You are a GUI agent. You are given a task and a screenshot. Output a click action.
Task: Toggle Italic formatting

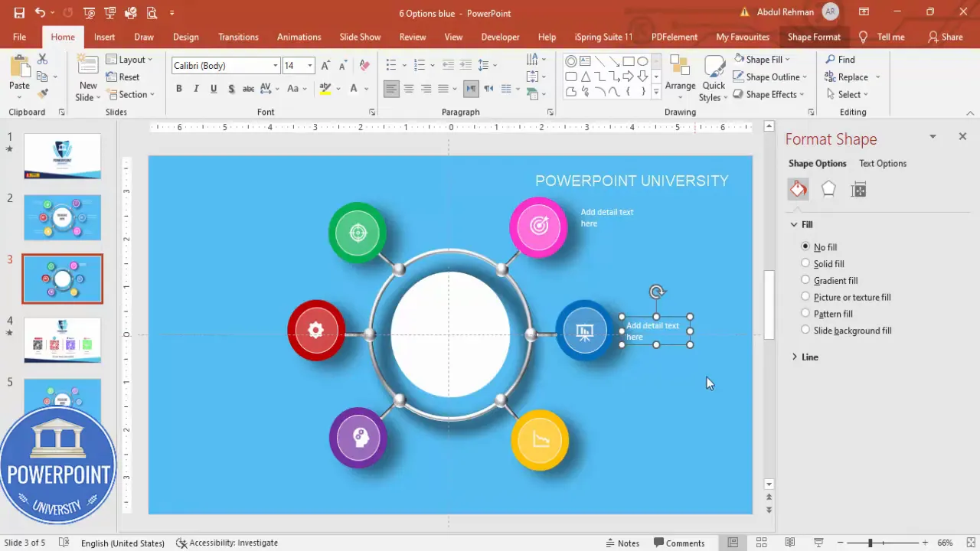[x=196, y=89]
